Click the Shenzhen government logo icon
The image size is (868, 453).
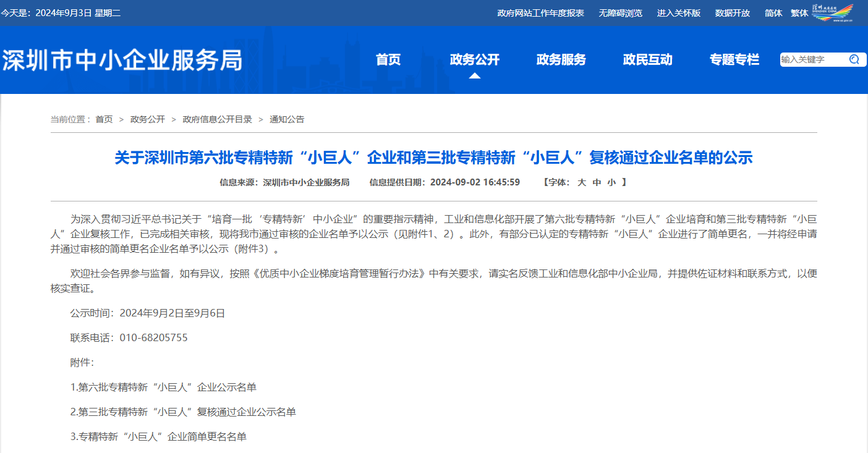point(833,12)
